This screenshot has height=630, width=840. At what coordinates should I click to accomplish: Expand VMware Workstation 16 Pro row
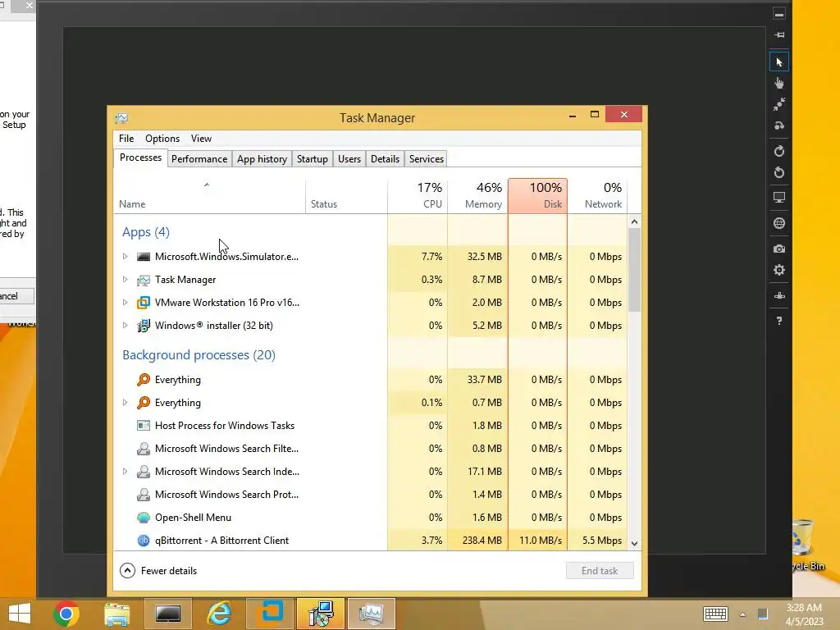click(125, 303)
